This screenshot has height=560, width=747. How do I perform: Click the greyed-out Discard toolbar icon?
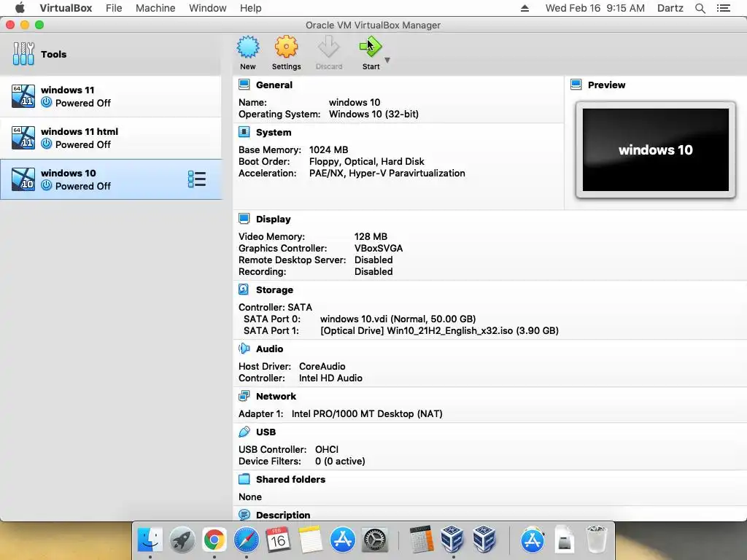tap(329, 47)
